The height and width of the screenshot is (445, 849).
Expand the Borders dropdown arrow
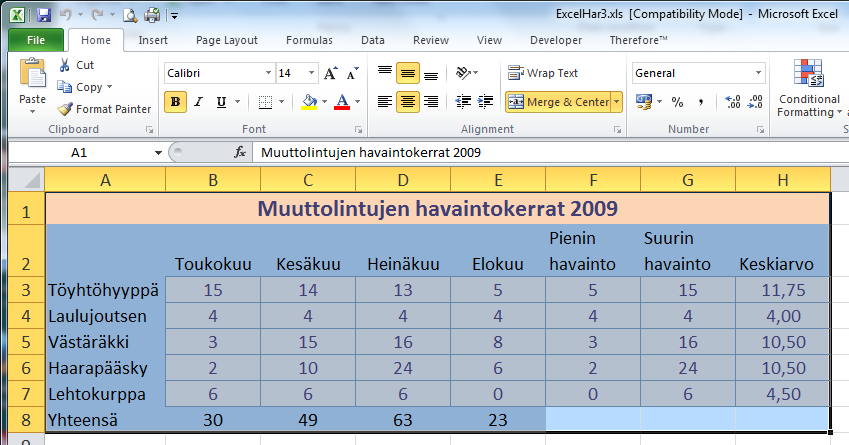(x=282, y=102)
